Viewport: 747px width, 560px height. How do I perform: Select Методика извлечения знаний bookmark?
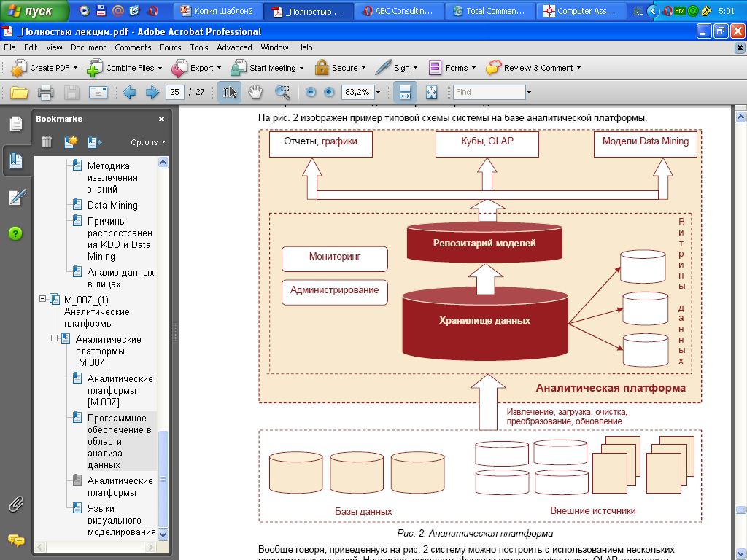click(112, 178)
